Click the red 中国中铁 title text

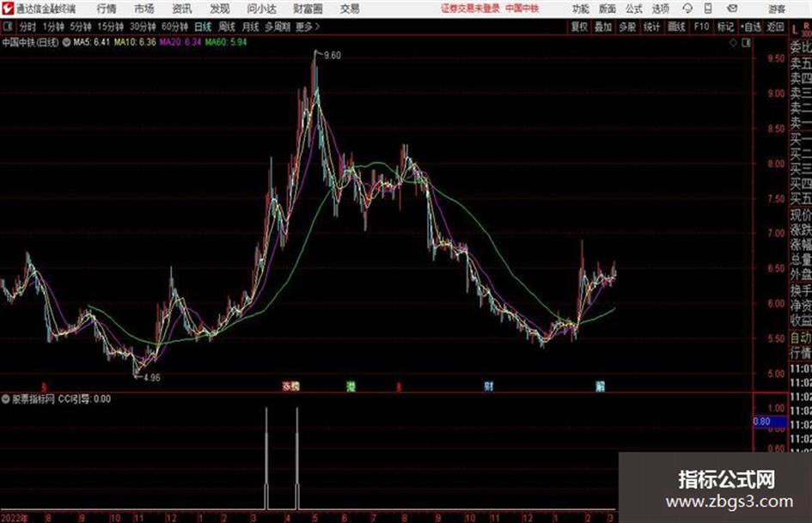522,9
